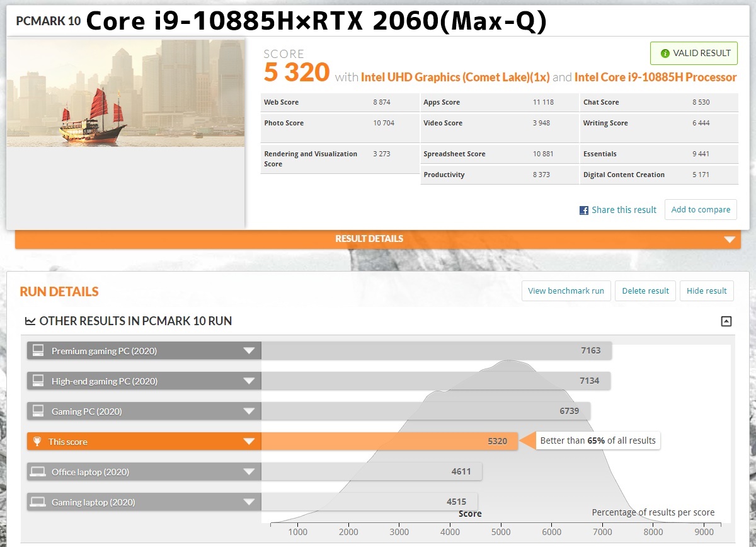This screenshot has width=756, height=547.
Task: Expand the High-end gaming PC (2020) dropdown arrow
Action: point(249,381)
